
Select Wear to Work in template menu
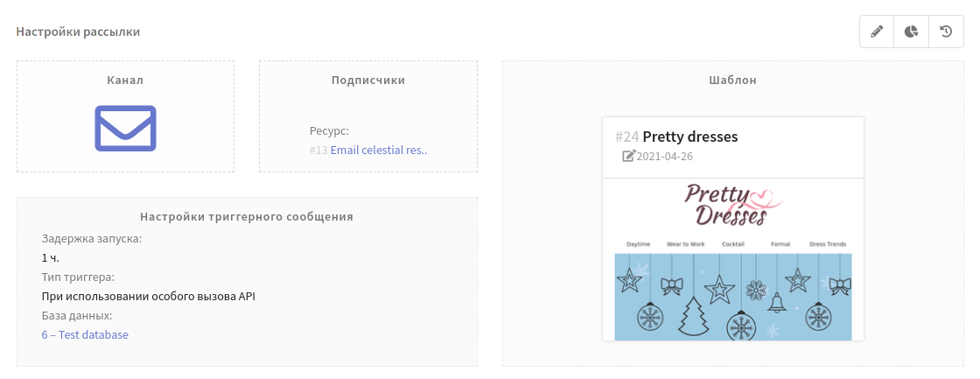click(x=686, y=244)
